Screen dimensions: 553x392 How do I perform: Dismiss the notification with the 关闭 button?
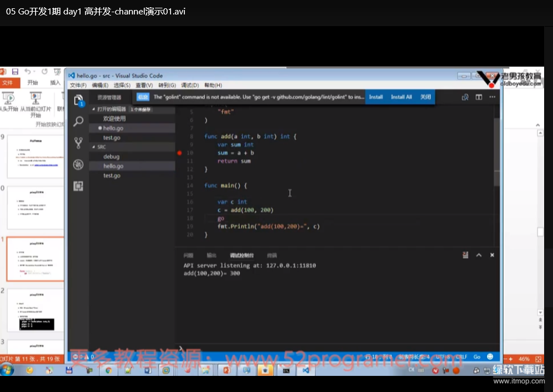pos(426,97)
